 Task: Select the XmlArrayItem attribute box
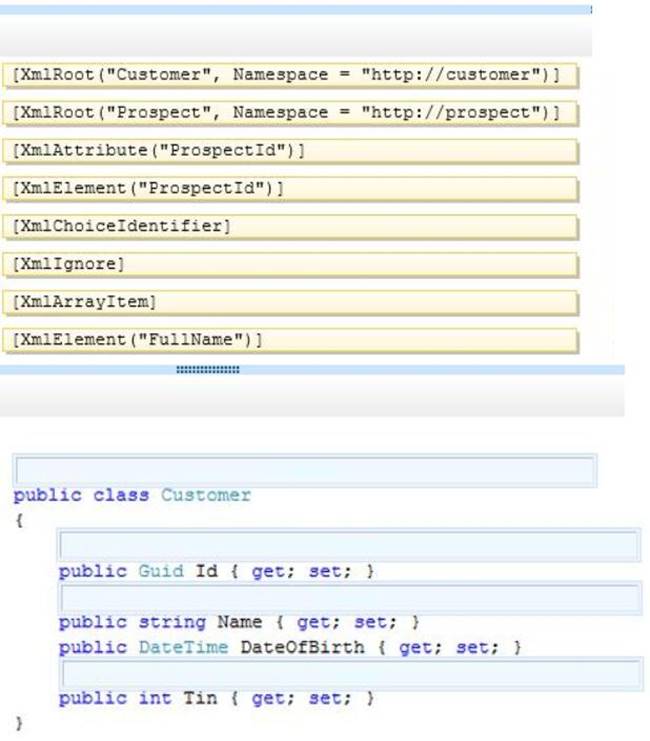[290, 302]
